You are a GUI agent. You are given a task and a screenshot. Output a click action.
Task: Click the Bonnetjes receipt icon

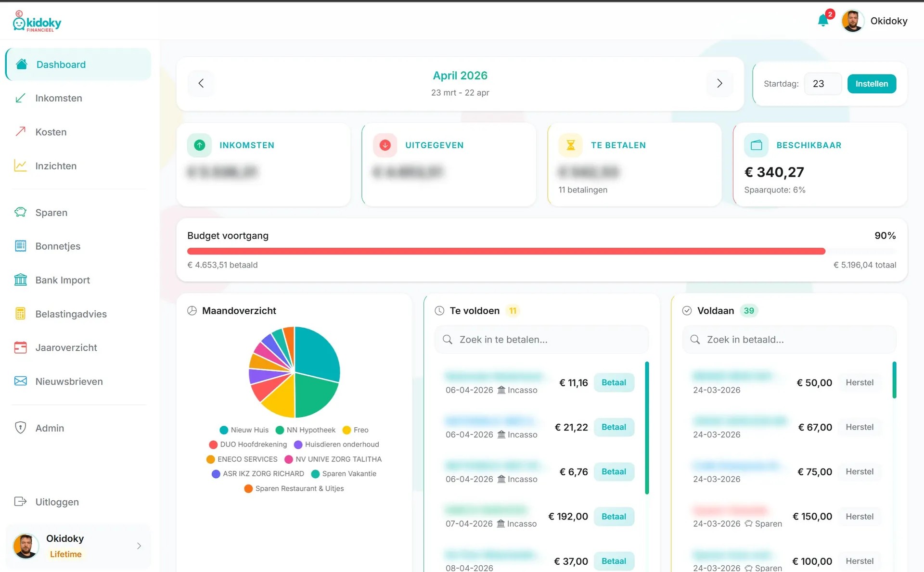20,246
